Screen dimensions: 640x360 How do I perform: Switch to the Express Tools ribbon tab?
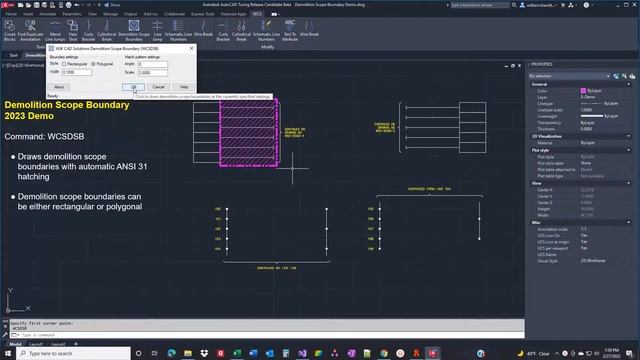point(203,14)
